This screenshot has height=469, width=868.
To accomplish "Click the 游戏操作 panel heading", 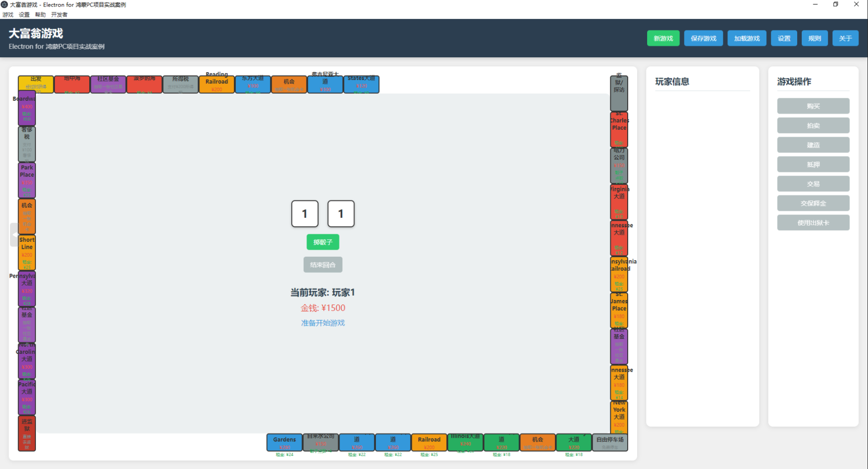I will click(x=794, y=82).
